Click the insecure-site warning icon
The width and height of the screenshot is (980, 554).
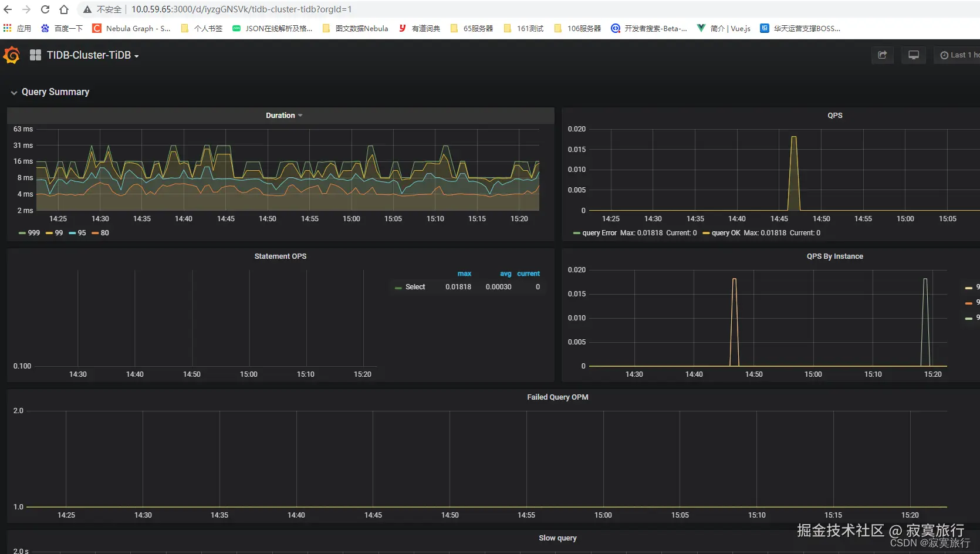click(x=87, y=9)
